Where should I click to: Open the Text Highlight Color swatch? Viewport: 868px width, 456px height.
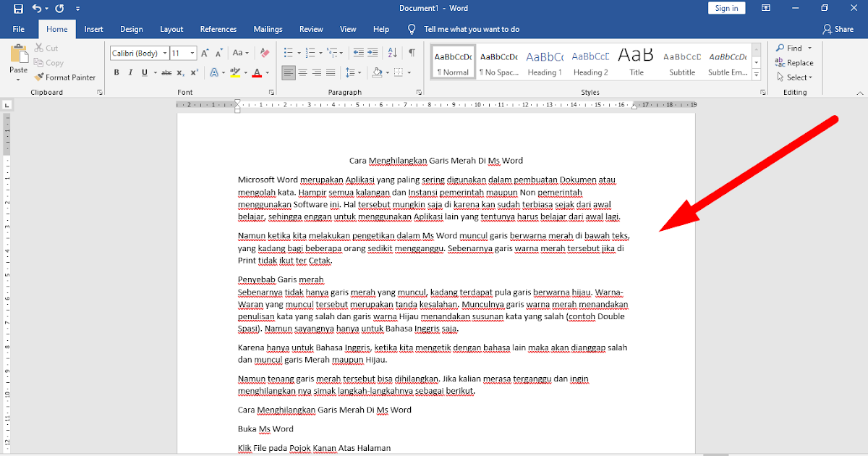pyautogui.click(x=237, y=72)
